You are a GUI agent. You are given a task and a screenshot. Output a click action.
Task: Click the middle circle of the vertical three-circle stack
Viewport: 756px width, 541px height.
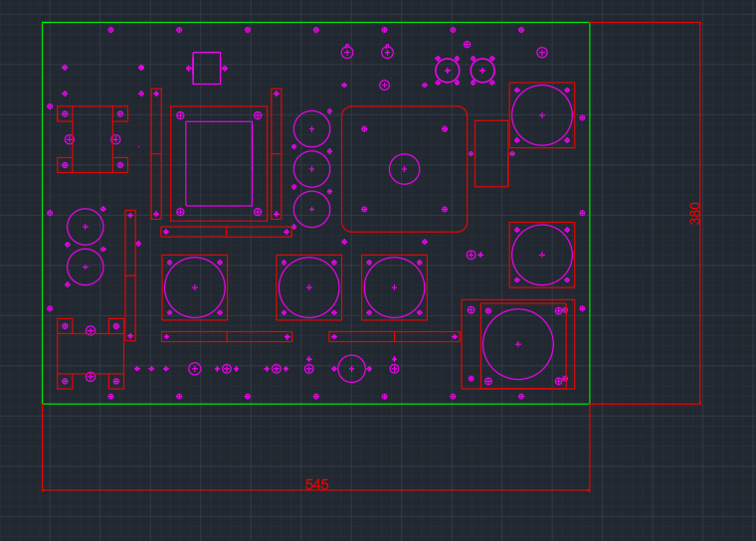(311, 169)
